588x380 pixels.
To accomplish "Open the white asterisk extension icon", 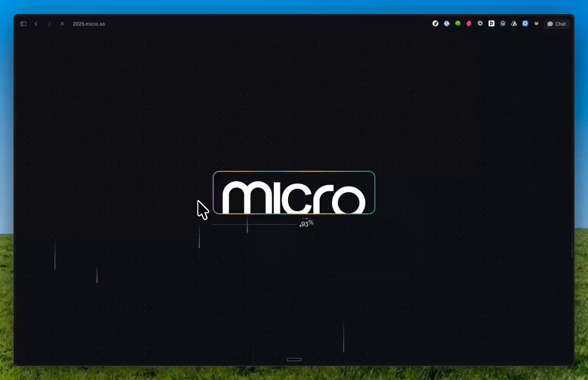I will (537, 24).
